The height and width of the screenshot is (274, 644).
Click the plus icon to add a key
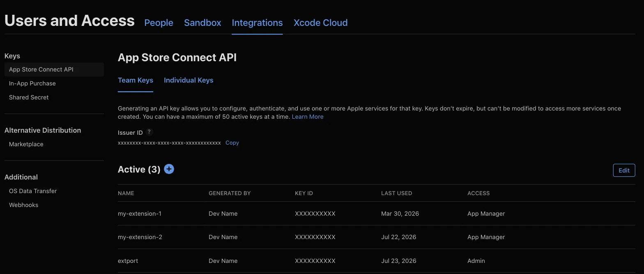point(169,169)
